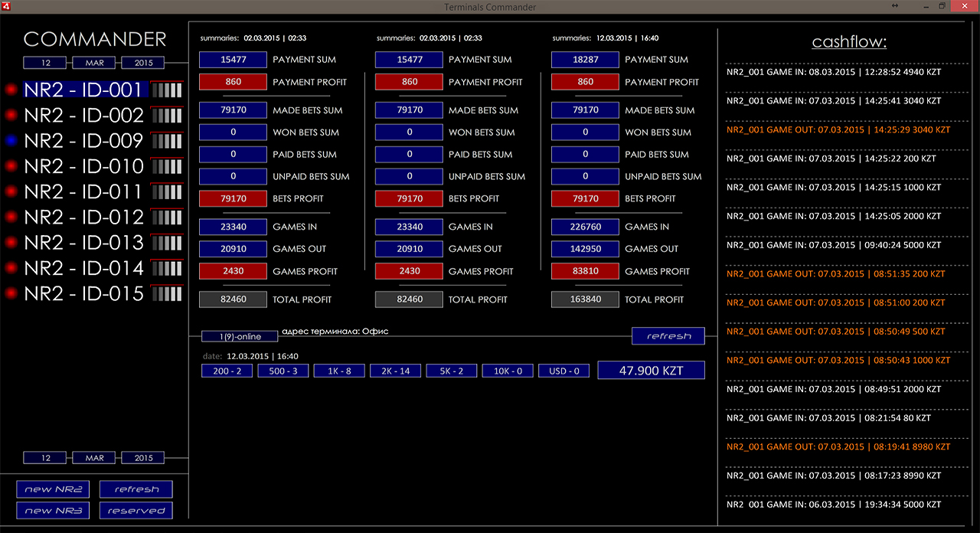
Task: Click the red status dot beside NR2 - ID-014
Action: 11,268
